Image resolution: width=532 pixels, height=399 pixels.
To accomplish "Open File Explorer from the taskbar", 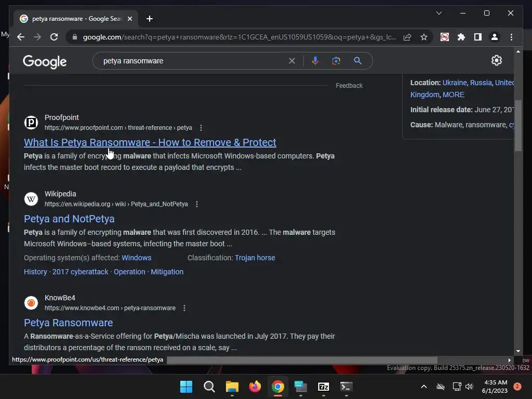I will tap(232, 387).
